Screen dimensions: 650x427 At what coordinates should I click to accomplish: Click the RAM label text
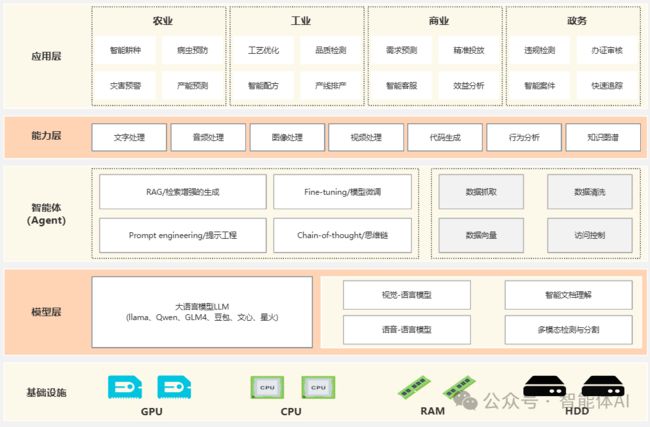tap(432, 411)
